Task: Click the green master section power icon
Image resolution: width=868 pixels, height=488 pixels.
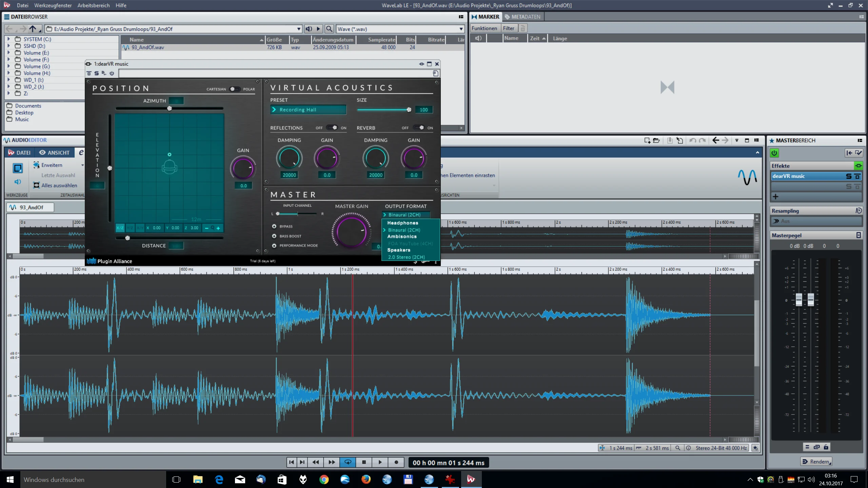Action: (774, 153)
